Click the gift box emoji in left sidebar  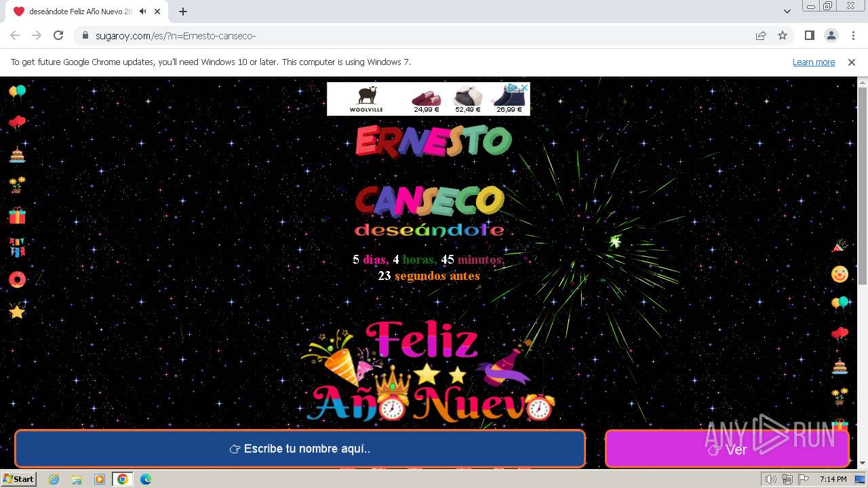pos(17,216)
